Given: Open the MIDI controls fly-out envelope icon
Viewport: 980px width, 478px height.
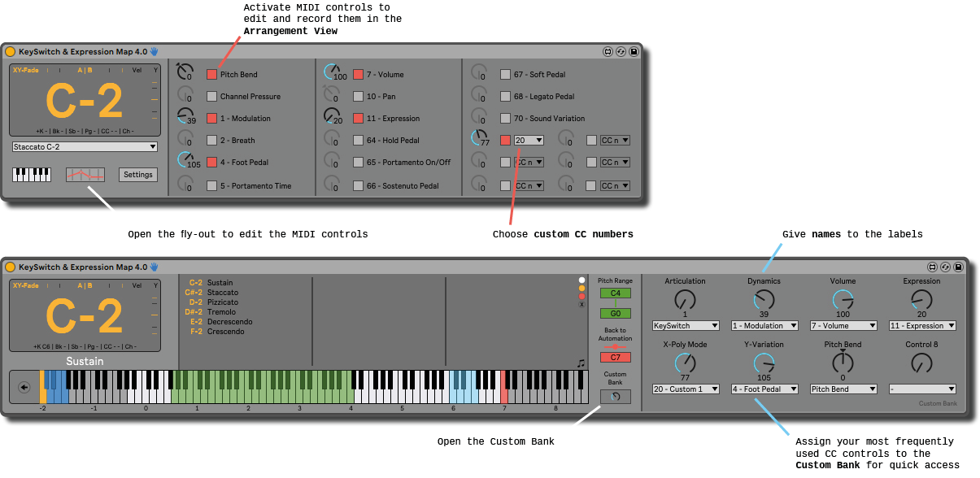Looking at the screenshot, I should pyautogui.click(x=85, y=175).
